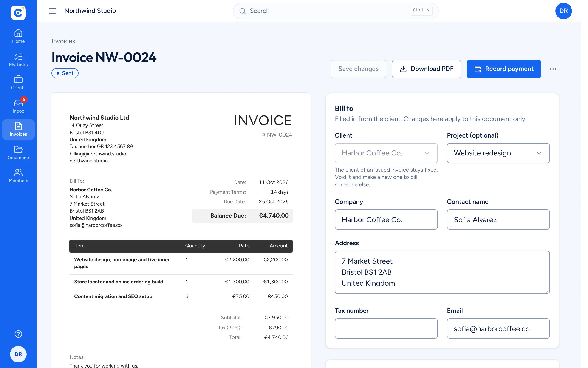Click item 'Content migration and SEO setup'
This screenshot has width=588, height=368.
[113, 296]
